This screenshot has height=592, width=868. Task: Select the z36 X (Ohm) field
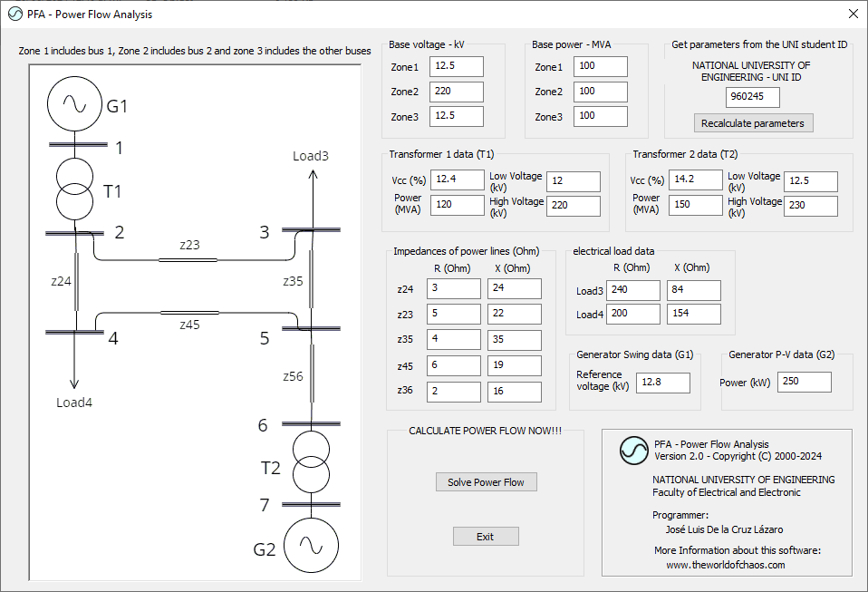pyautogui.click(x=515, y=392)
